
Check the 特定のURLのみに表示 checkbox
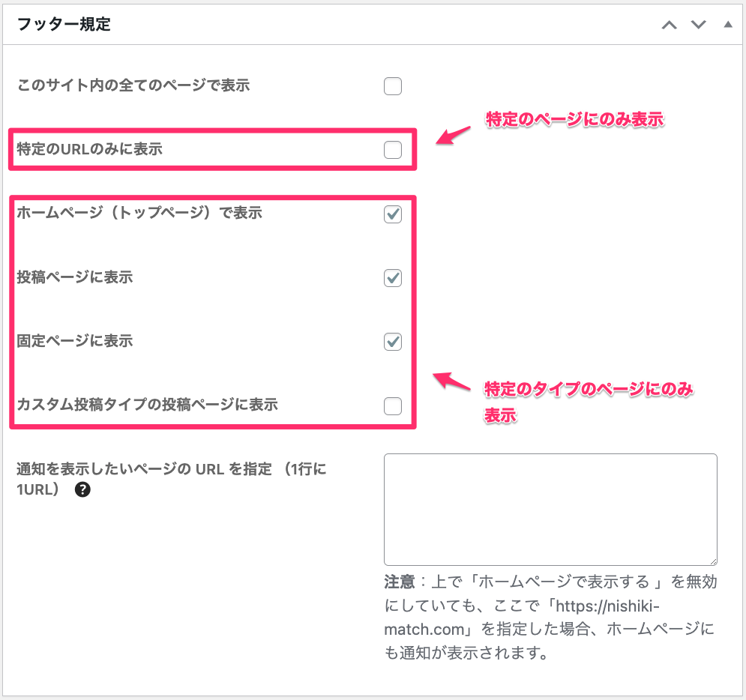click(x=393, y=150)
